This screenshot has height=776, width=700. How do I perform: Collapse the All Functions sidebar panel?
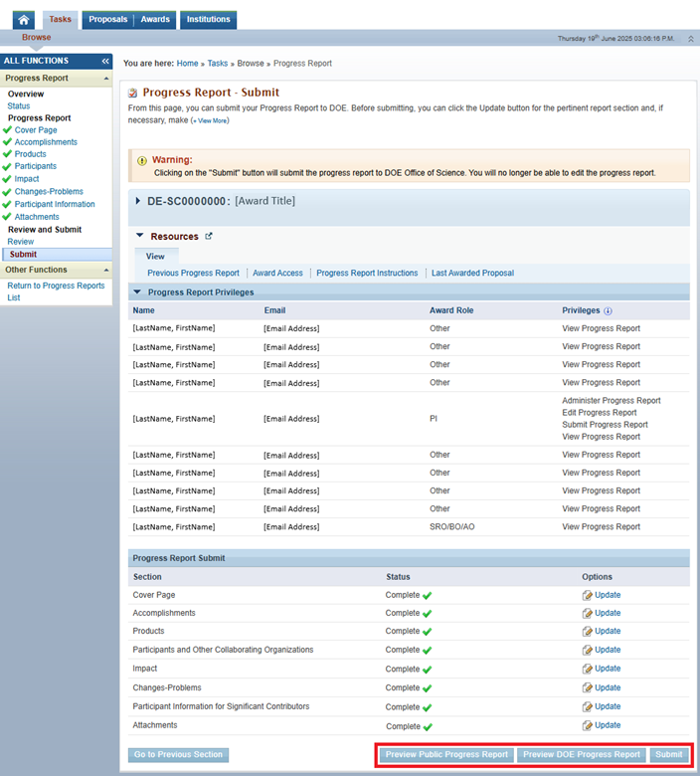click(x=104, y=61)
